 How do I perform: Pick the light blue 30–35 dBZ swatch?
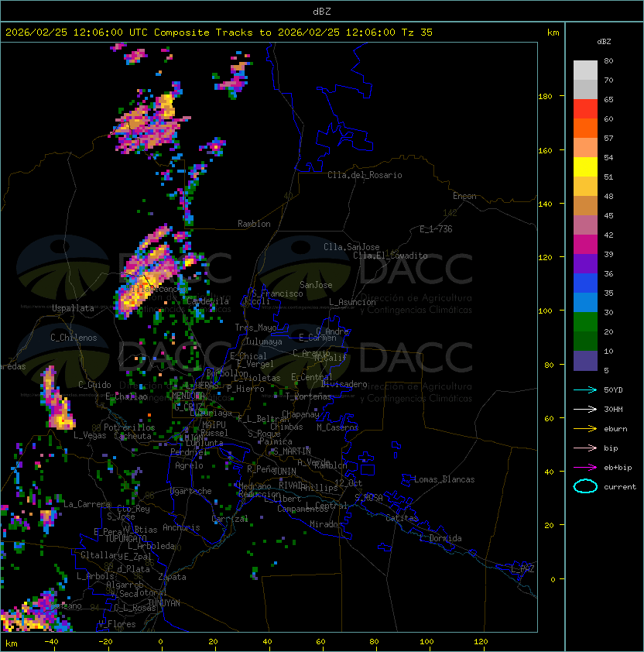pos(585,303)
